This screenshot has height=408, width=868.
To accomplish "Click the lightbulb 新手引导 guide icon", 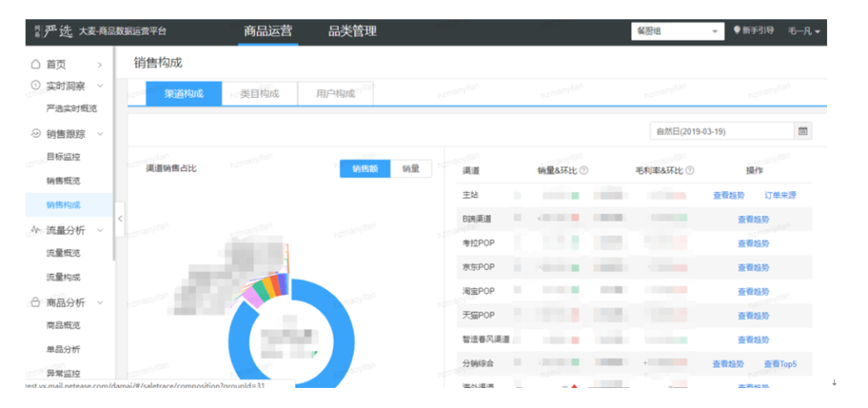I will [x=737, y=31].
